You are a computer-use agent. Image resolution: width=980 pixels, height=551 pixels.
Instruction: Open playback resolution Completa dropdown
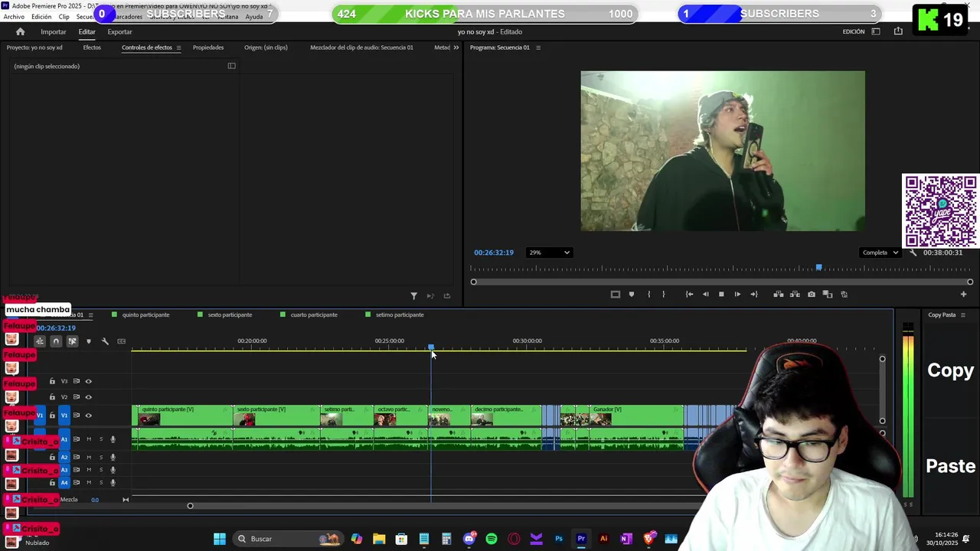coord(880,253)
